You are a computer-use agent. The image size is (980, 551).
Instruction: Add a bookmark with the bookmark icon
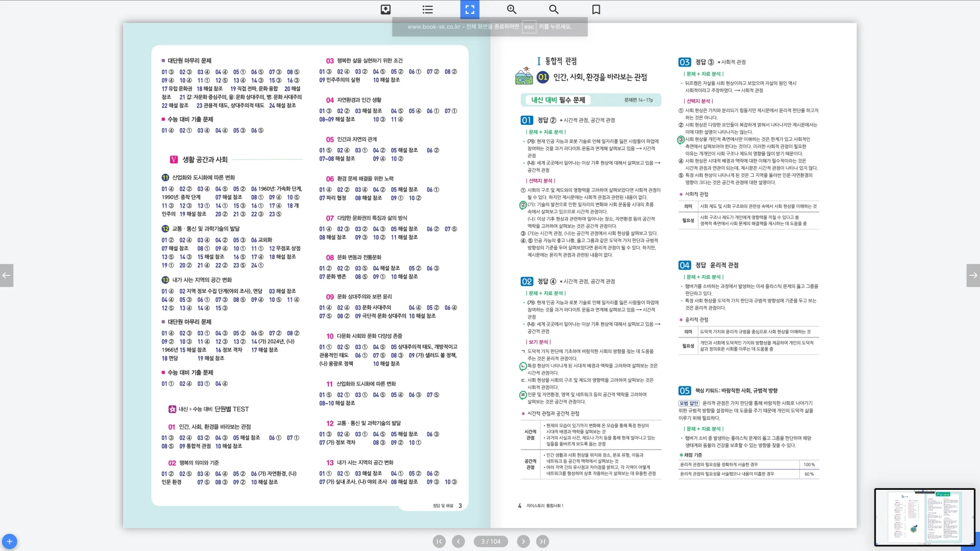point(596,9)
